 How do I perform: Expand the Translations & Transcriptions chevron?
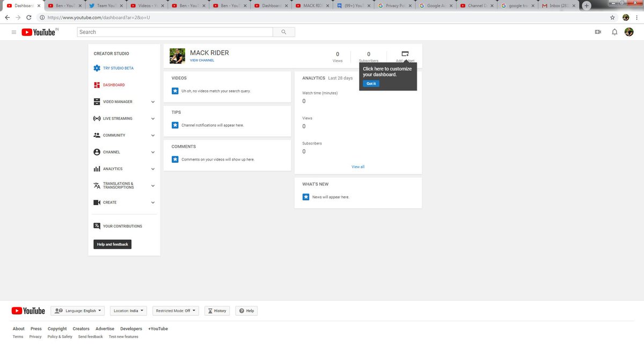click(153, 186)
